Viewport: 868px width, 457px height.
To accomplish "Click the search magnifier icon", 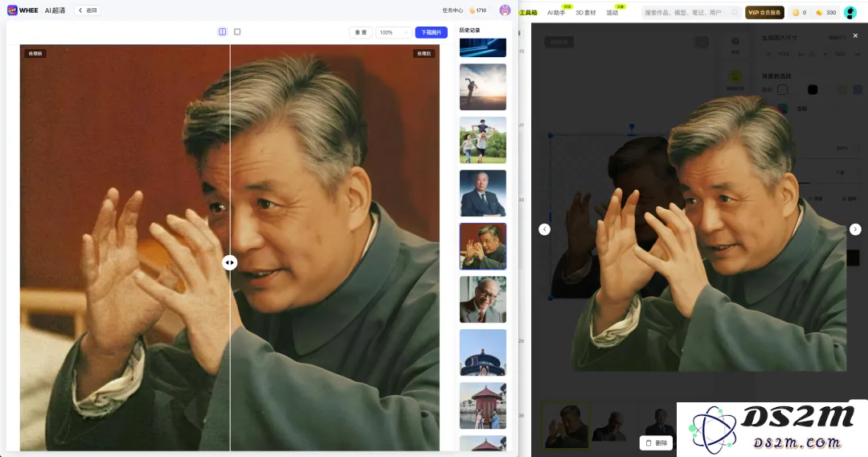I will click(x=735, y=12).
